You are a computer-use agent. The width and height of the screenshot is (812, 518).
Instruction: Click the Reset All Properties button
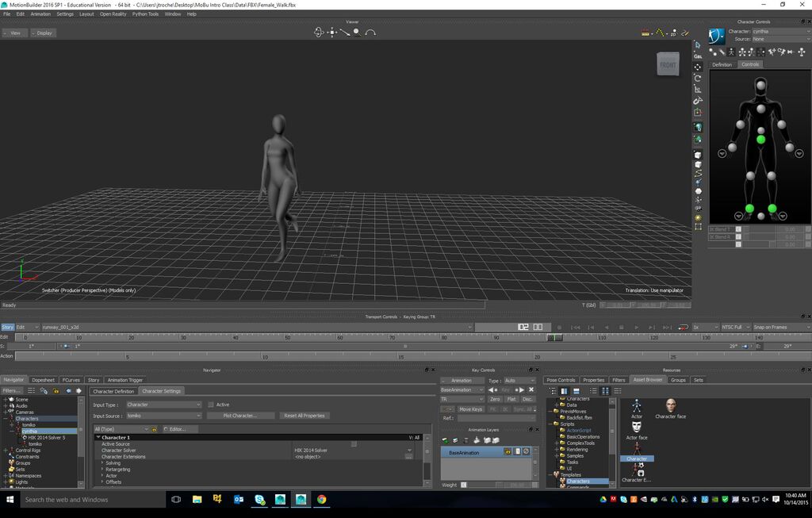tap(304, 416)
